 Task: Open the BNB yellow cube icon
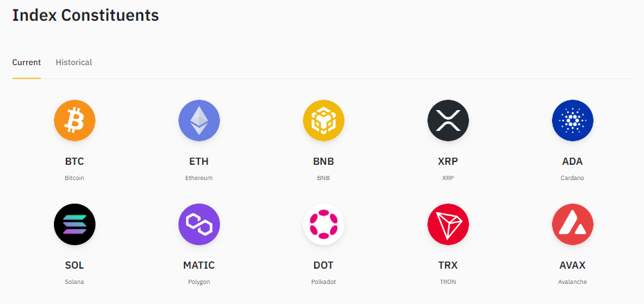point(324,120)
